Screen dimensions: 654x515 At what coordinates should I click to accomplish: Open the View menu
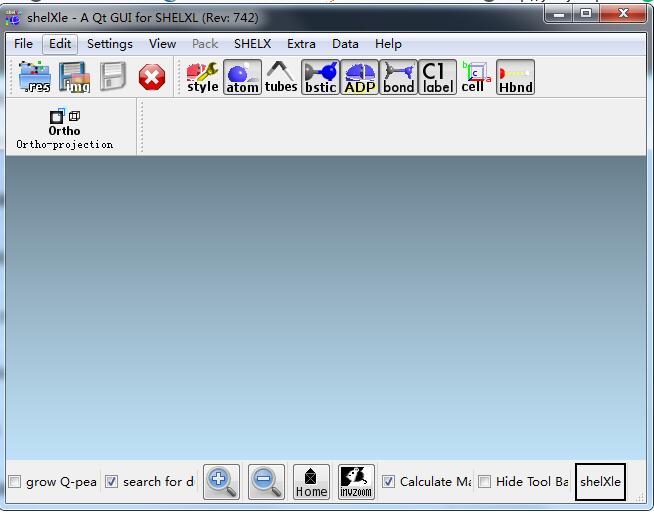point(162,44)
